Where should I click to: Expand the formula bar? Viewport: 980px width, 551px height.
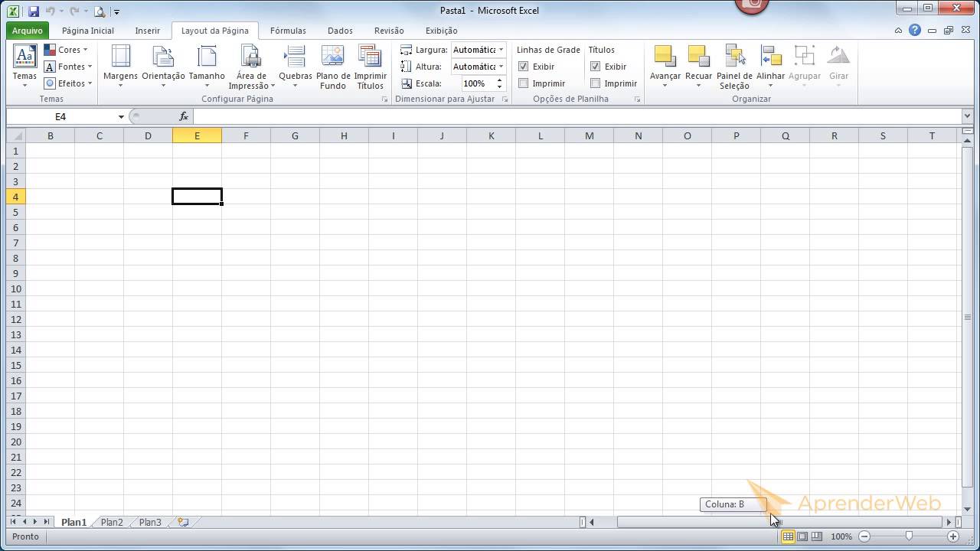click(x=967, y=116)
